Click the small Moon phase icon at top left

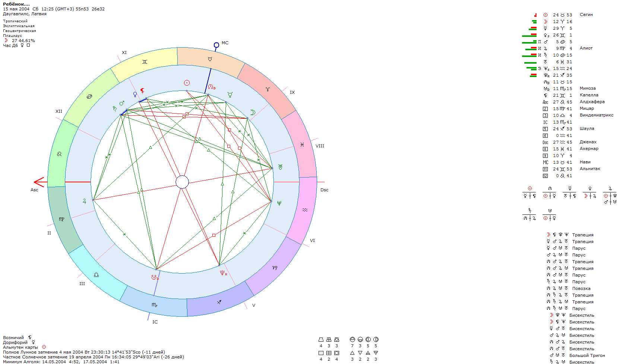coord(6,41)
